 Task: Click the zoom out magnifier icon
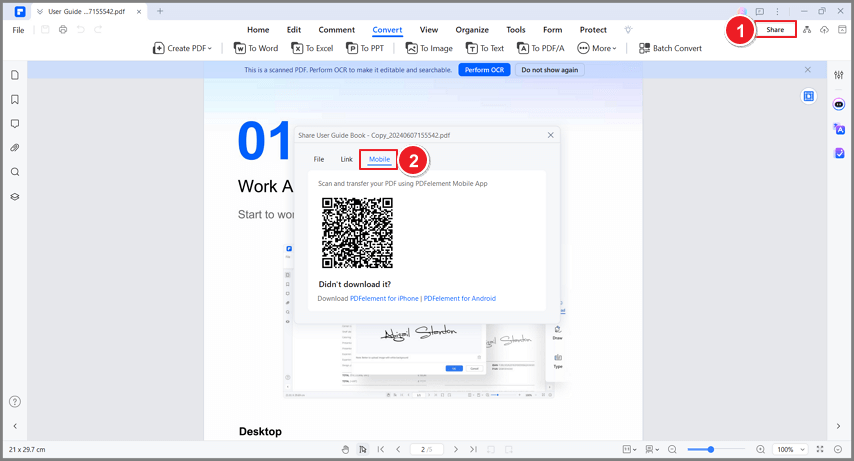(672, 450)
